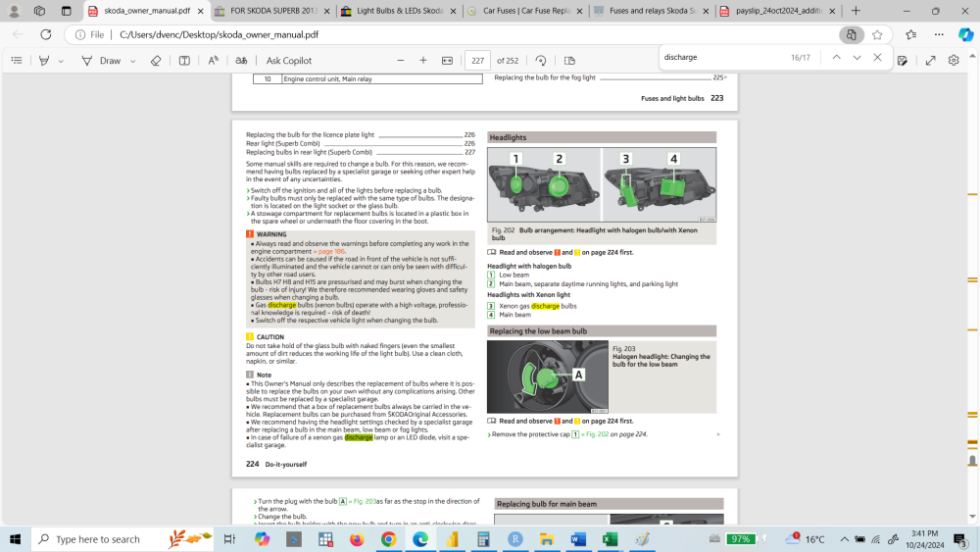Image resolution: width=980 pixels, height=552 pixels.
Task: Open Calculator from the taskbar
Action: coord(483,539)
